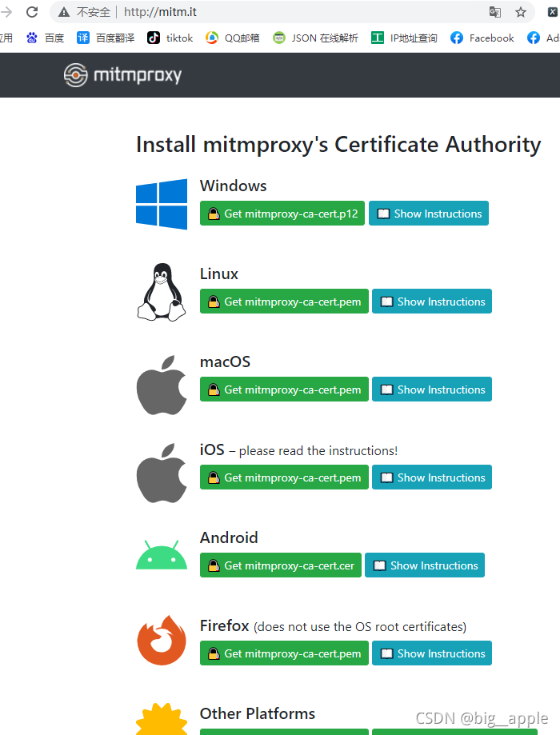Click the Other Platforms sun-shaped icon
560x735 pixels.
[x=162, y=719]
